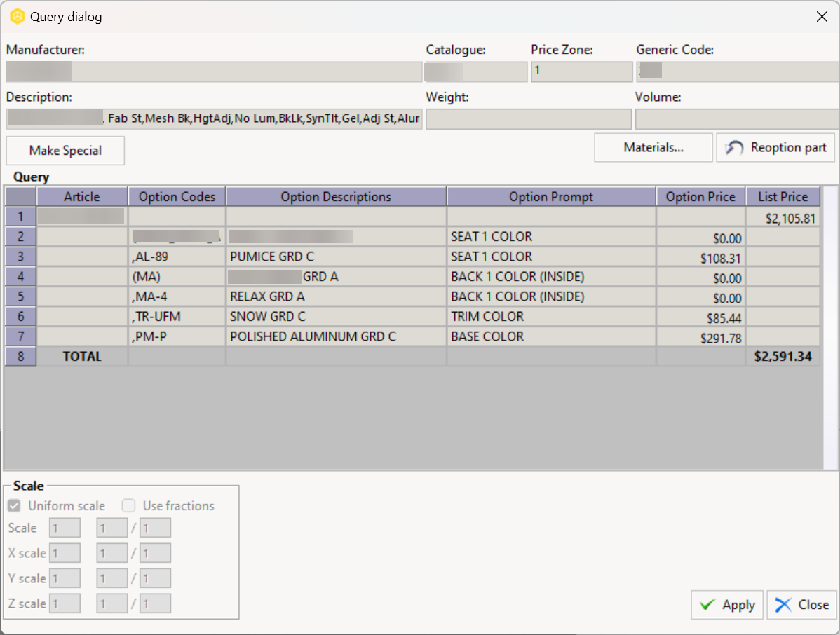Viewport: 840px width, 635px height.
Task: Click the BASE COLOR prompt cell
Action: pos(550,336)
